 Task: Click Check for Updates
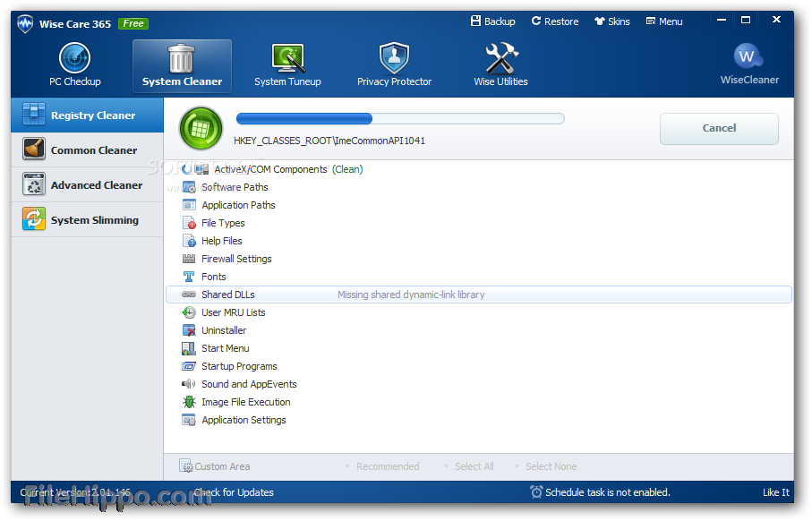[x=234, y=492]
